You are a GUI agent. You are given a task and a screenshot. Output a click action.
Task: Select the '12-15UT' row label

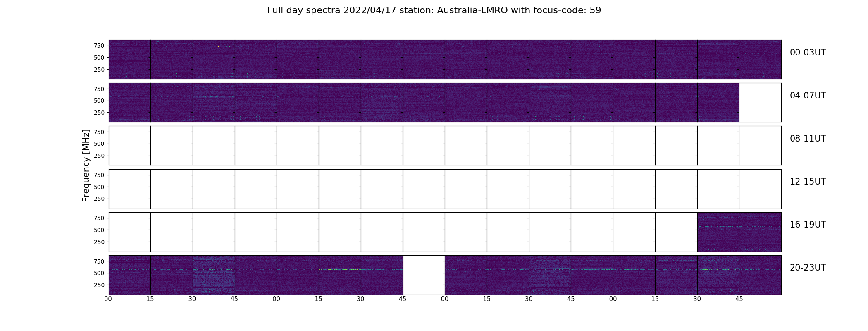[808, 182]
